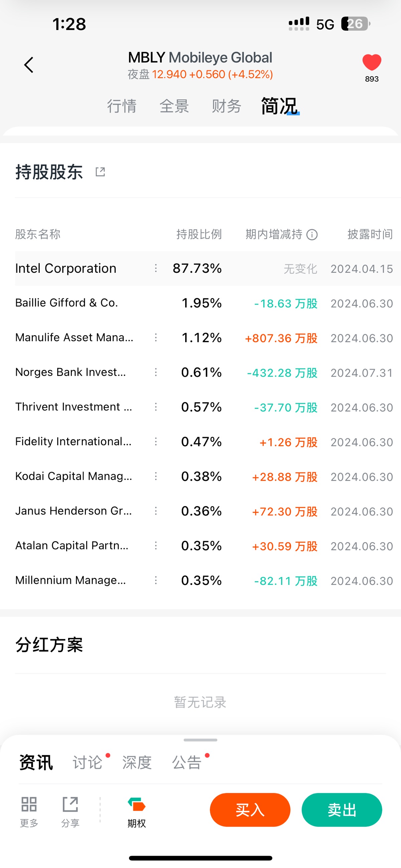Screen dimensions: 401x868
Task: Tap the 分享 share icon
Action: tap(70, 804)
